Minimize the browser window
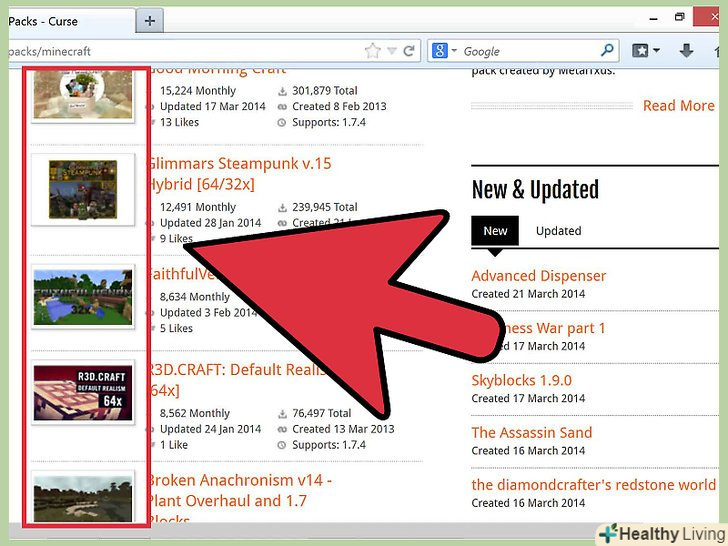 [653, 19]
